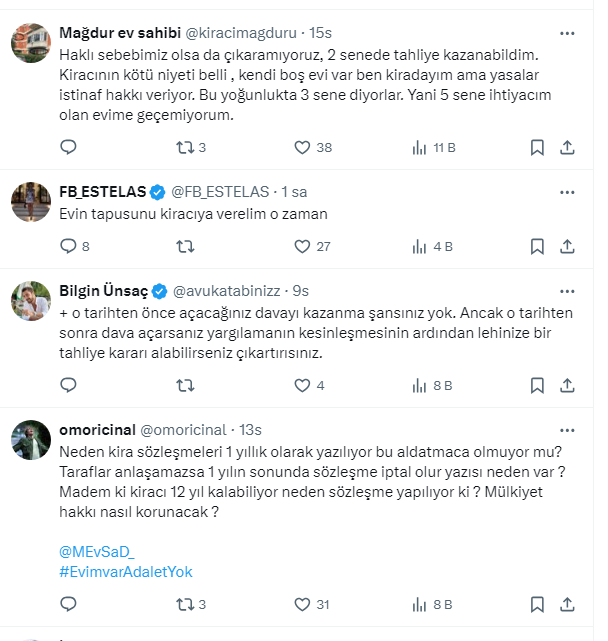Like the FB_ESTELAS tweet
Image resolution: width=608 pixels, height=641 pixels.
[x=302, y=246]
